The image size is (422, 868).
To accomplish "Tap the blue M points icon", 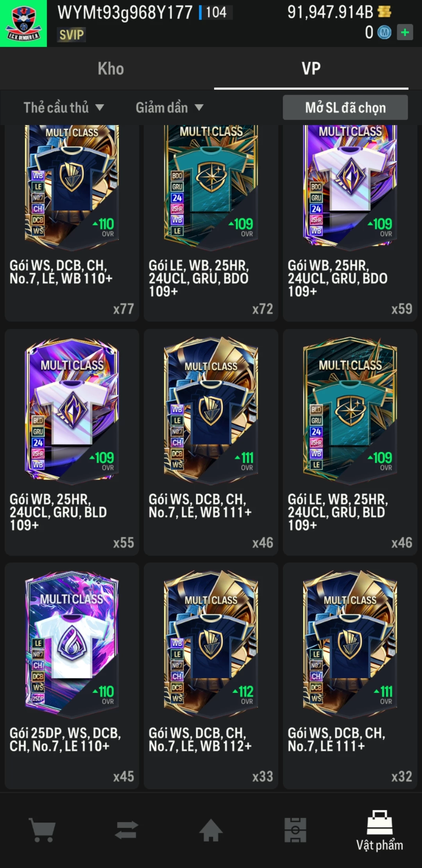I will [x=384, y=32].
